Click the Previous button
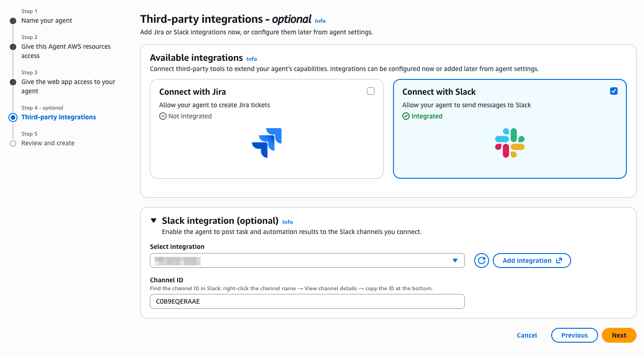Image resolution: width=644 pixels, height=358 pixels. coord(574,335)
